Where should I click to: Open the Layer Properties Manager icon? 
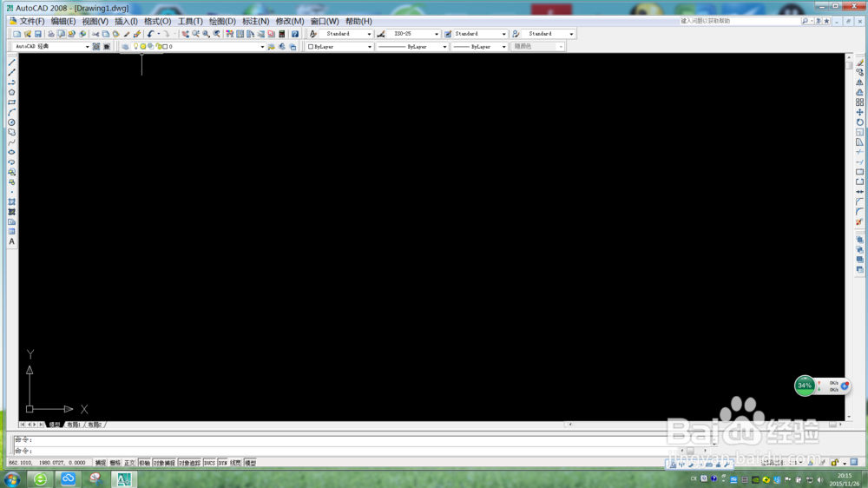125,47
